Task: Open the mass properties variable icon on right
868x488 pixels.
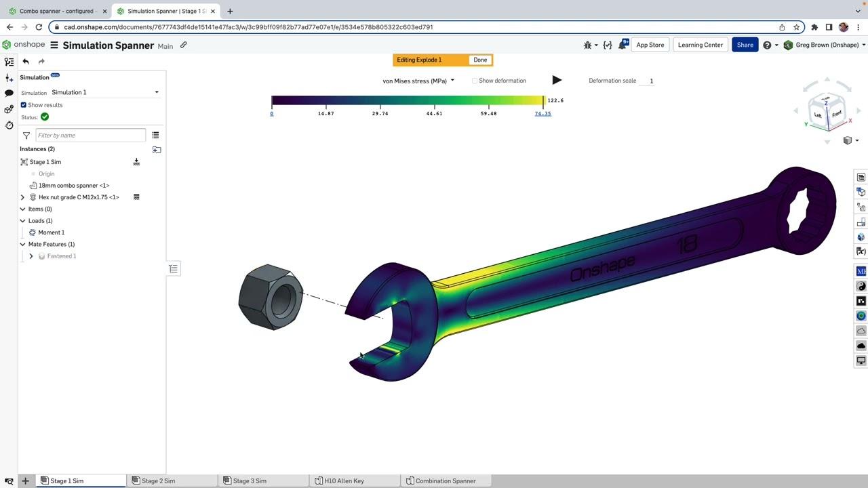Action: click(861, 251)
